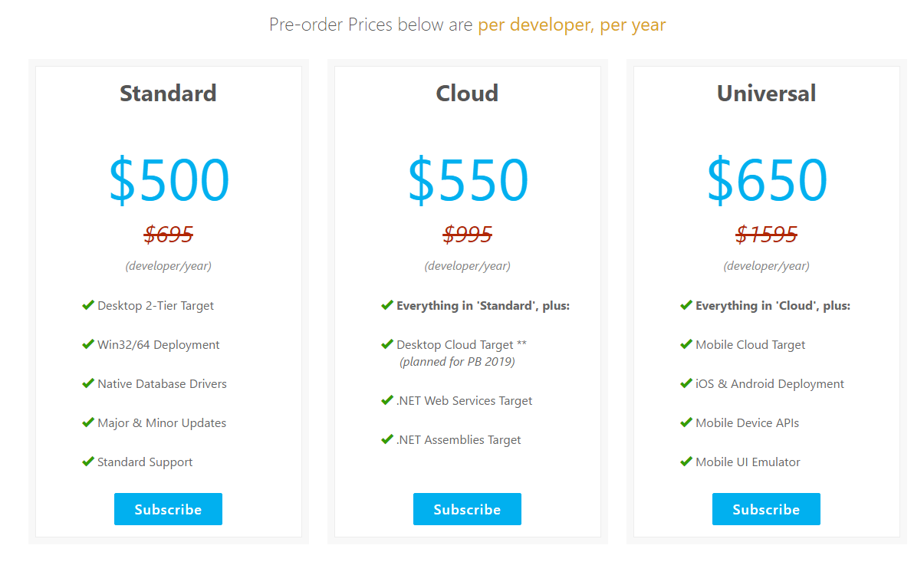Click the checkmark next to Mobile UI Emulator
The width and height of the screenshot is (924, 562).
(686, 462)
